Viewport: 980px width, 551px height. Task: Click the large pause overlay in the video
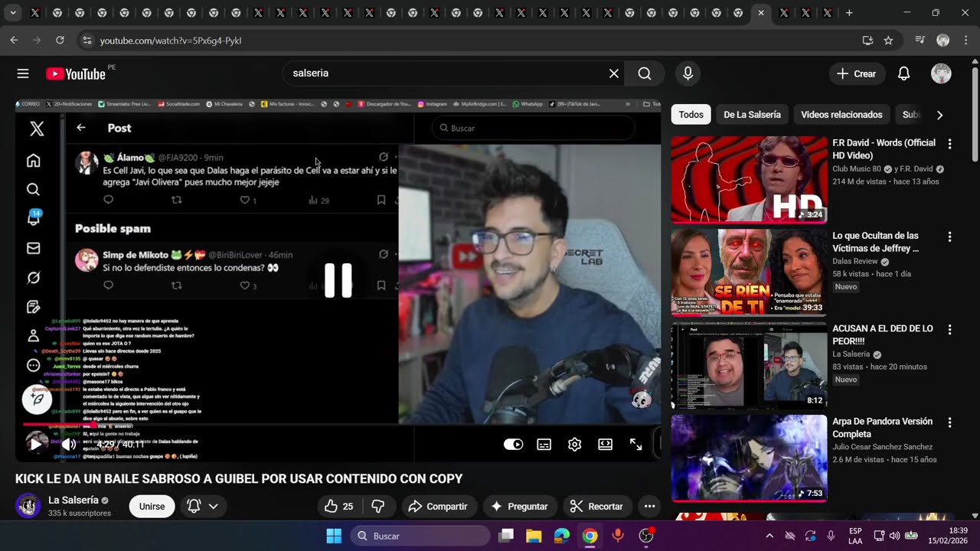click(338, 280)
